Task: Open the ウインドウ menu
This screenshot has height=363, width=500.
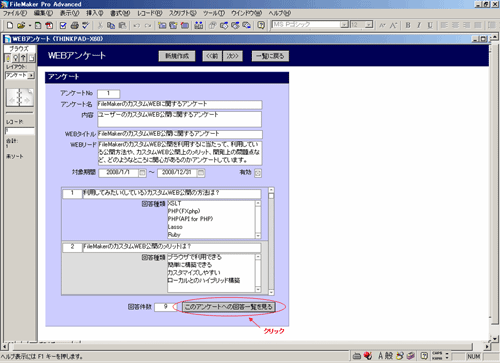Action: pos(246,13)
